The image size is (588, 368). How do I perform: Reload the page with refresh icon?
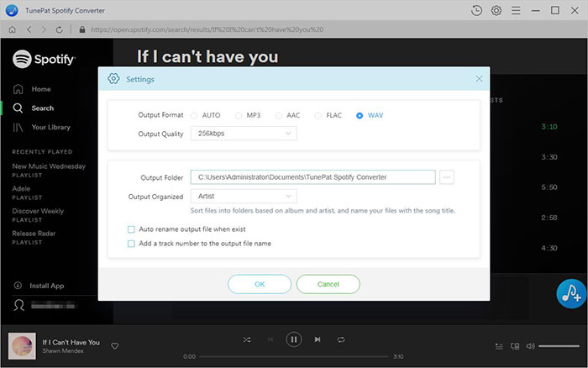(60, 29)
